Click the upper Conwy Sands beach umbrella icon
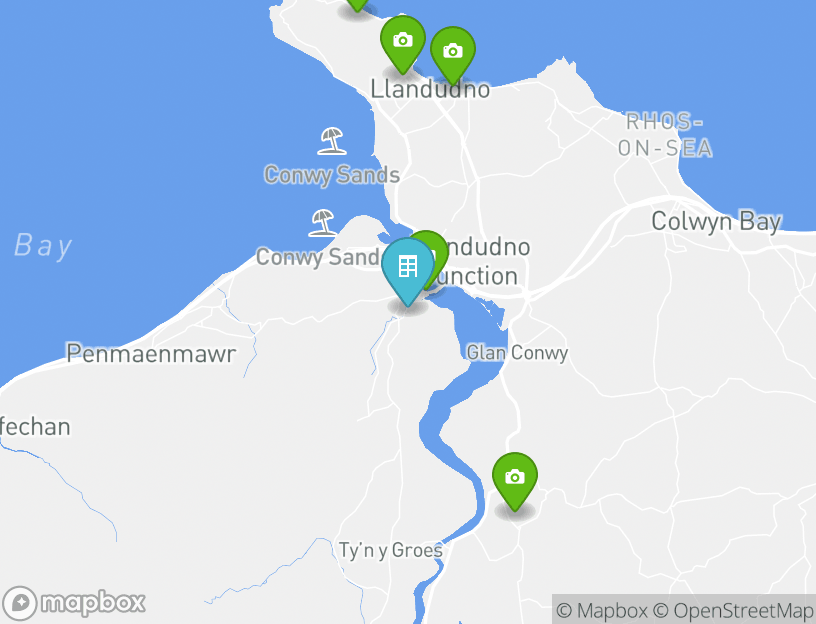816x624 pixels. pyautogui.click(x=332, y=141)
